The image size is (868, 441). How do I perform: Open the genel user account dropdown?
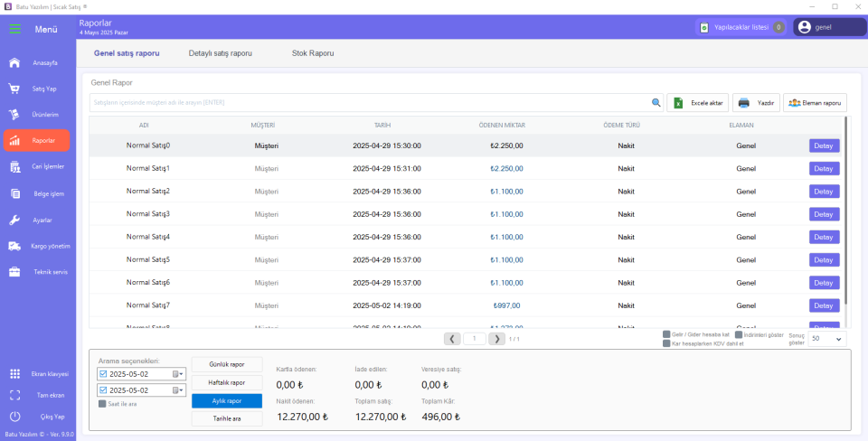[829, 27]
